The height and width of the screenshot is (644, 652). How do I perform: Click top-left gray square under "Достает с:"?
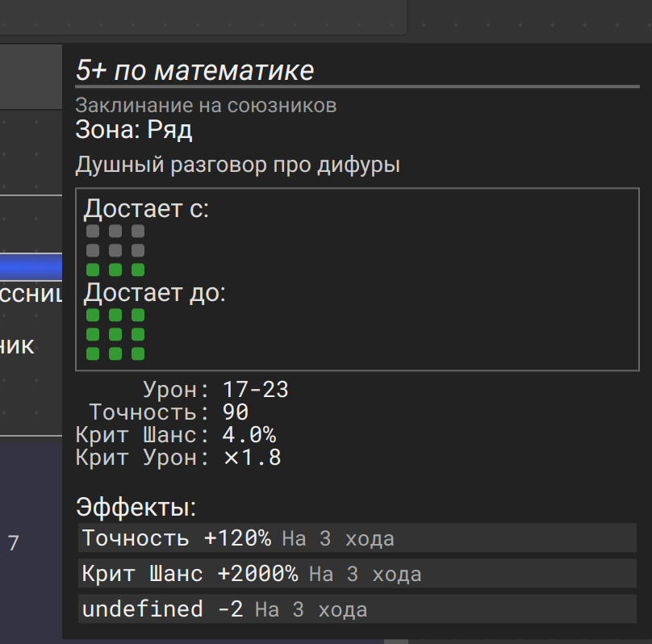(x=93, y=231)
